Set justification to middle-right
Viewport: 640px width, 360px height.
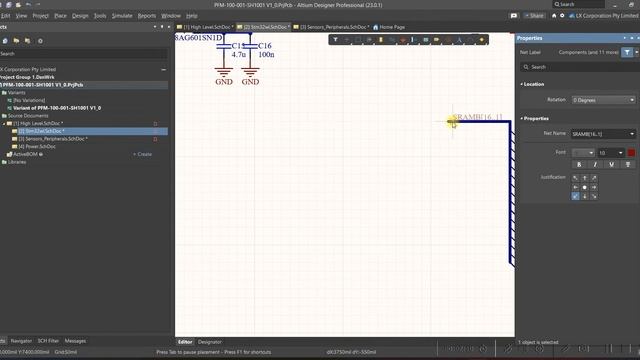(594, 187)
